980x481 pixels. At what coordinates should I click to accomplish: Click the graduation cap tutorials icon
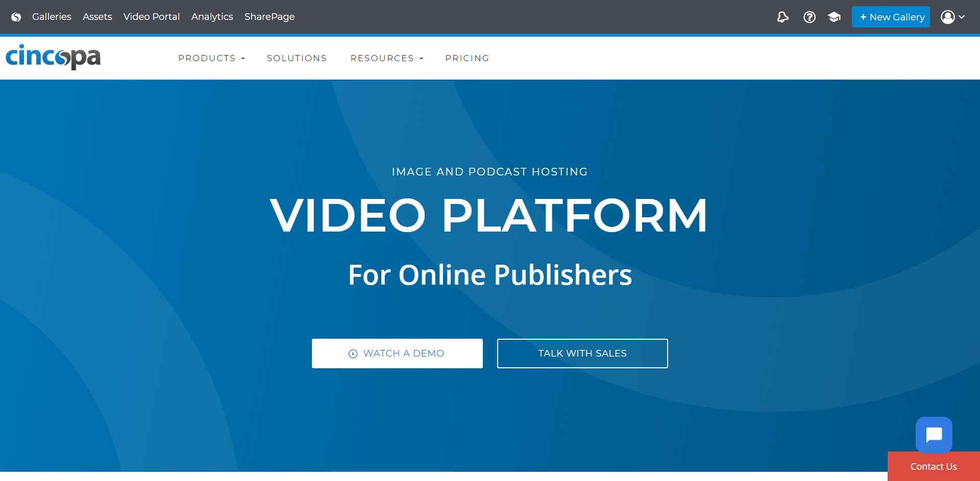coord(834,17)
